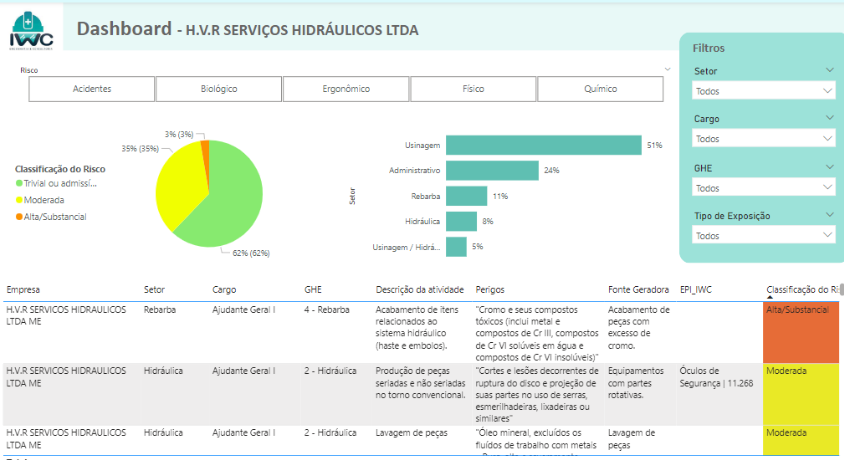
Task: Sort by Classificação do Risco column header
Action: (x=802, y=289)
